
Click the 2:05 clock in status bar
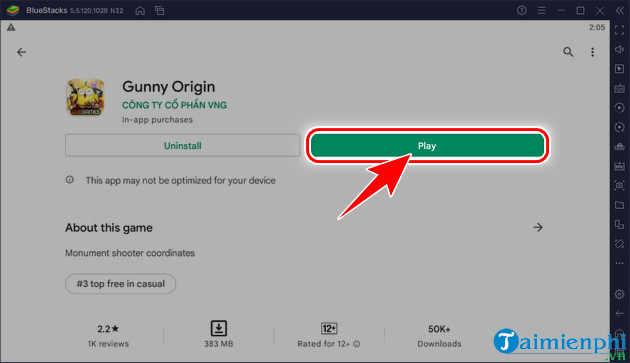coord(597,27)
